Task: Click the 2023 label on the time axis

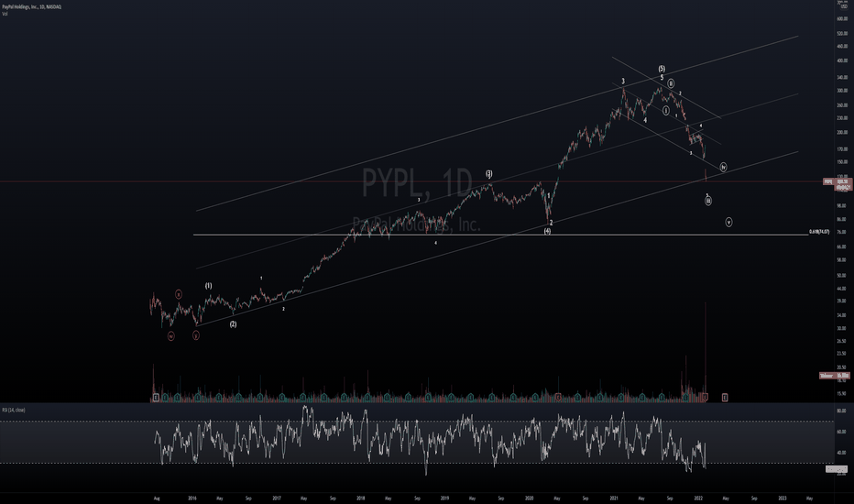Action: tap(783, 498)
